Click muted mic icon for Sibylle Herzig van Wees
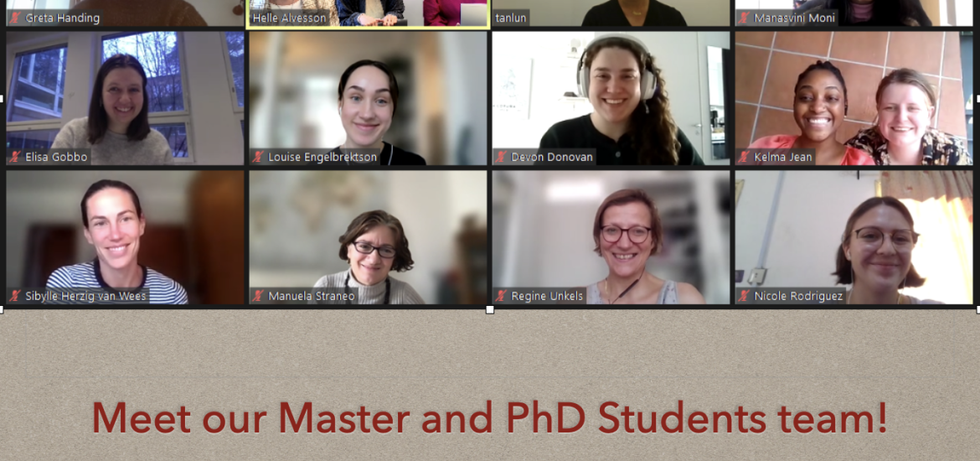The height and width of the screenshot is (461, 980). 15,296
